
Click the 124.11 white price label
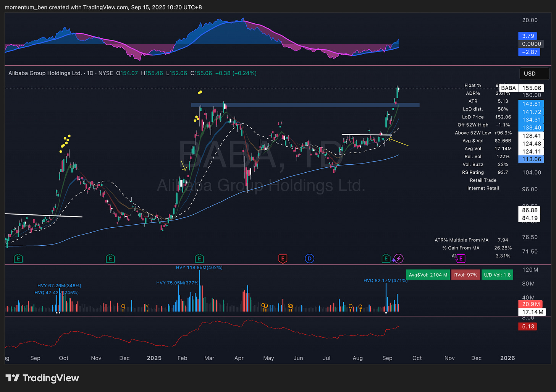(x=531, y=151)
